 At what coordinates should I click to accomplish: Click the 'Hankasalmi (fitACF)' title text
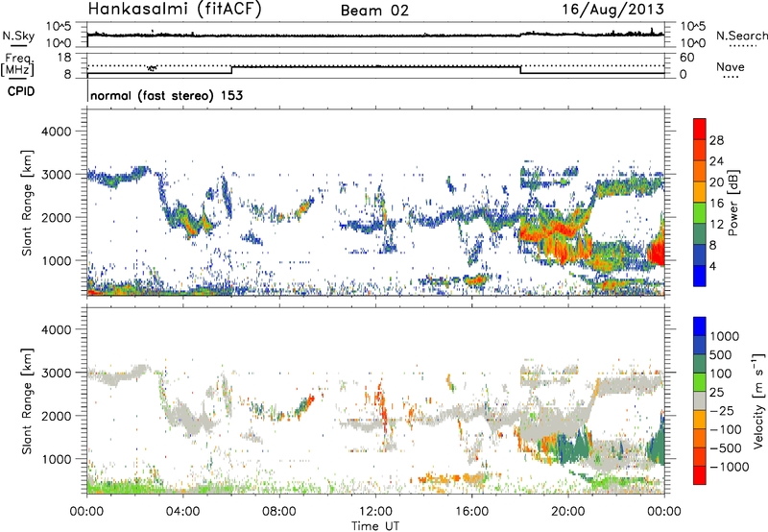click(175, 10)
